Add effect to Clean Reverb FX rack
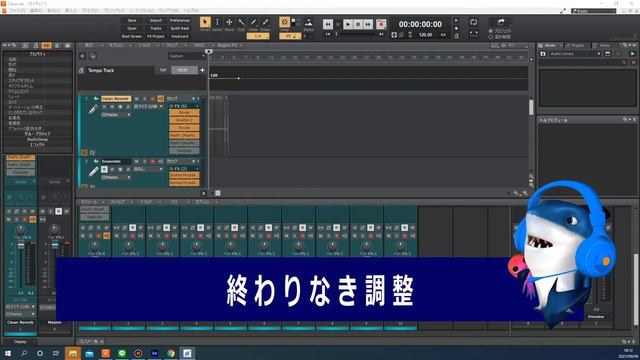Image resolution: width=640 pixels, height=360 pixels. (x=198, y=106)
